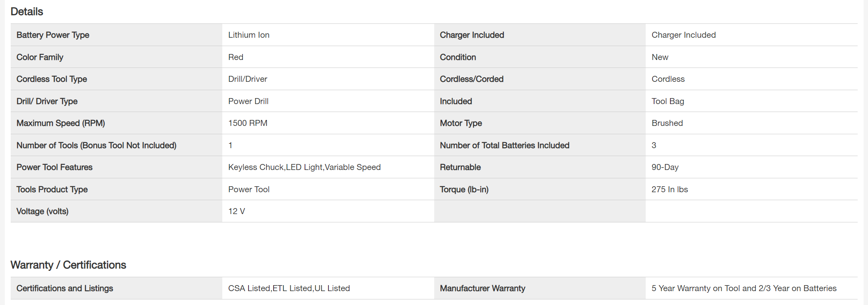Select Number of Tools (Bonus Tool Not Included) label
The image size is (868, 305).
coord(96,145)
